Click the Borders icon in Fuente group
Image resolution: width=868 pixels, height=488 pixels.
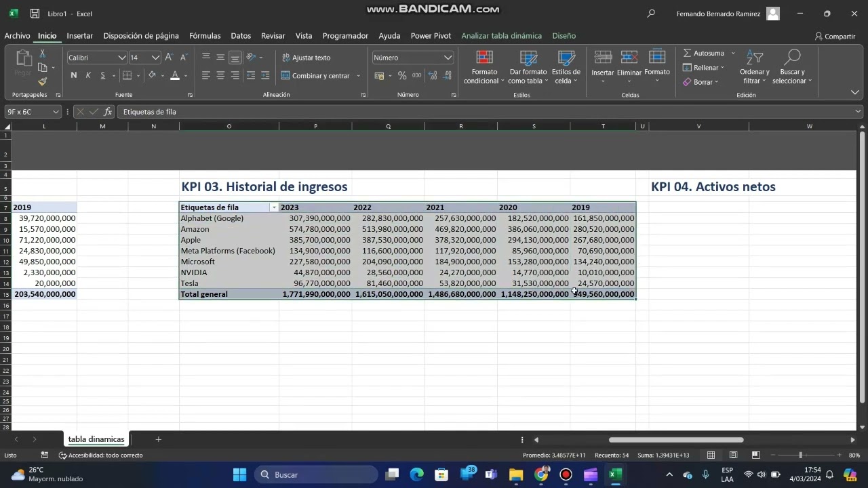click(127, 75)
